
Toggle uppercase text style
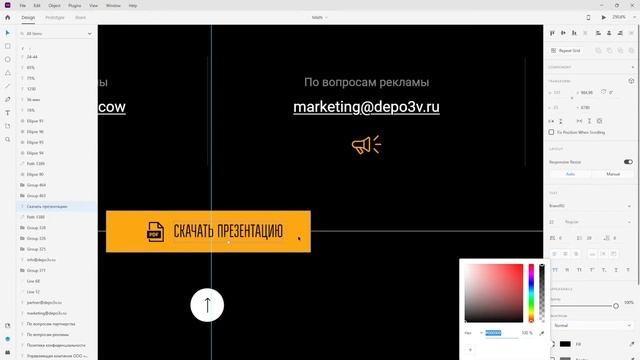pos(555,270)
